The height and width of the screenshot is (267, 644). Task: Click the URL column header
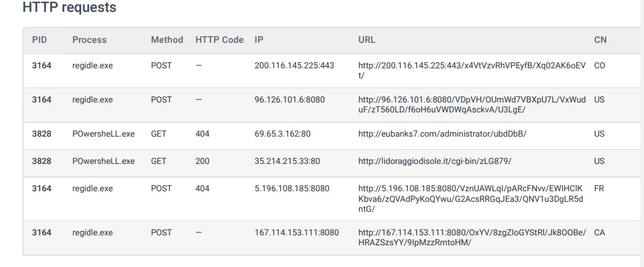coord(366,40)
